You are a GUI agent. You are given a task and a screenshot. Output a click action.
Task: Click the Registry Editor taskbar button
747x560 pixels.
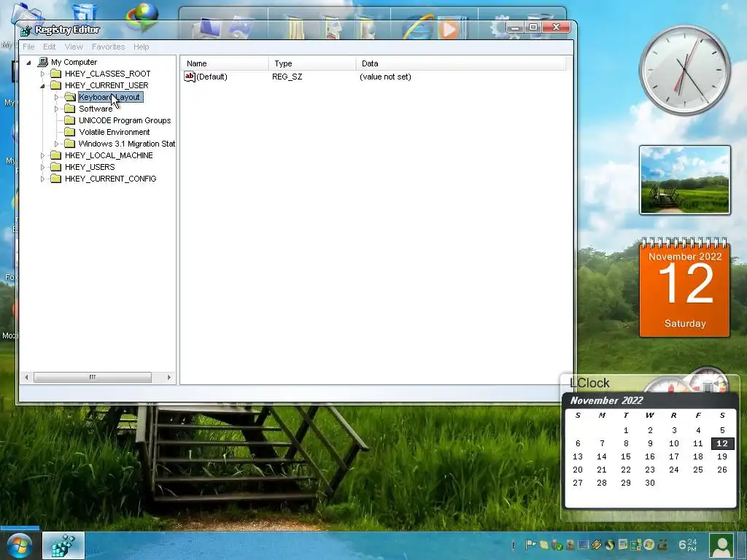click(x=63, y=545)
